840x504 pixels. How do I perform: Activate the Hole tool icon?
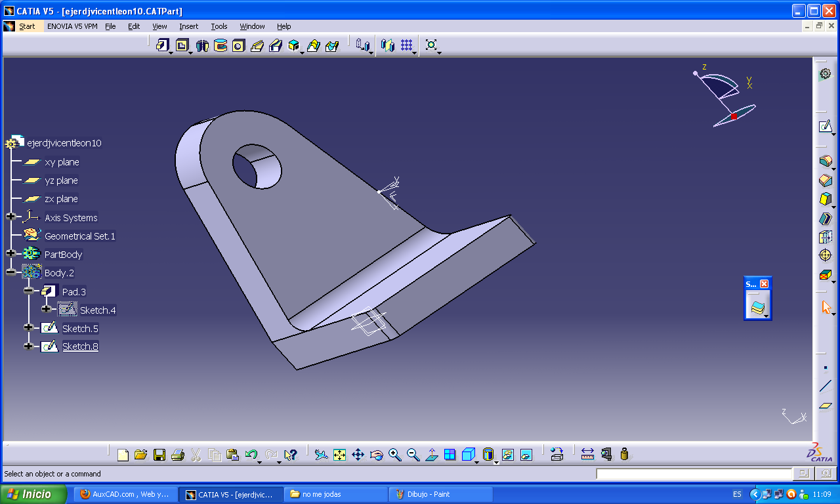pos(238,45)
